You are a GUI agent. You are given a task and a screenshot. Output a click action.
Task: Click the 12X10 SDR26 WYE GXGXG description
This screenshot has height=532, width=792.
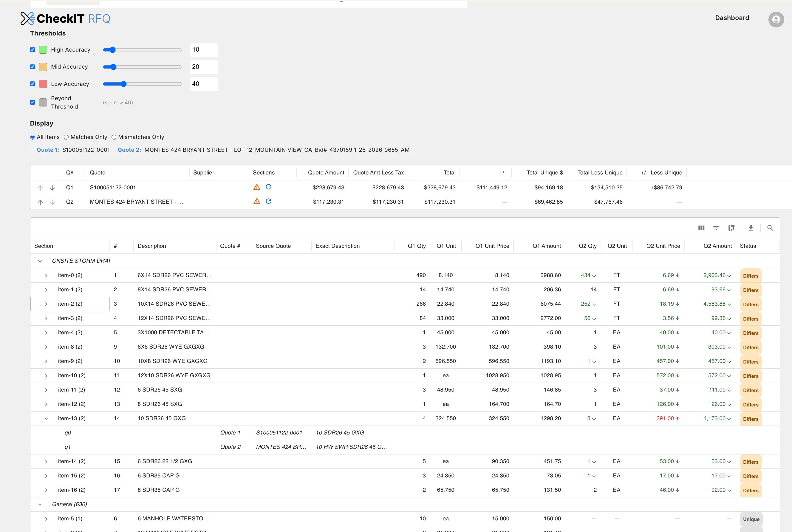pyautogui.click(x=174, y=375)
